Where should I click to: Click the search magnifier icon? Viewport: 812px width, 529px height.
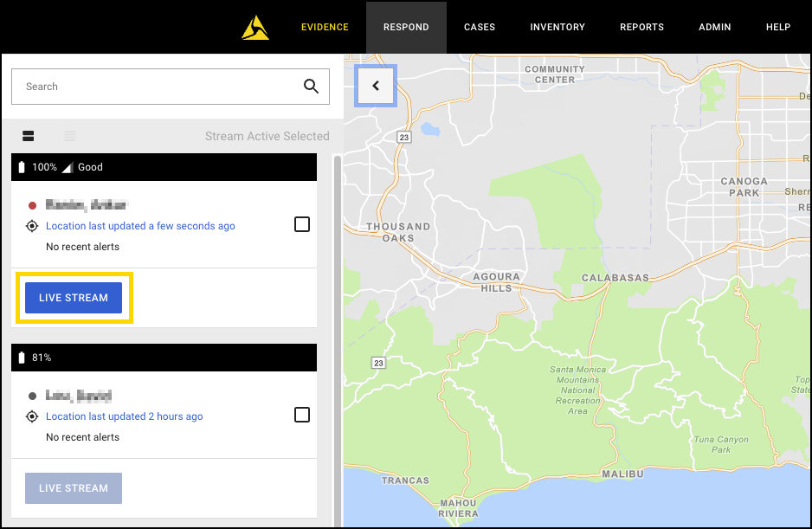[311, 87]
